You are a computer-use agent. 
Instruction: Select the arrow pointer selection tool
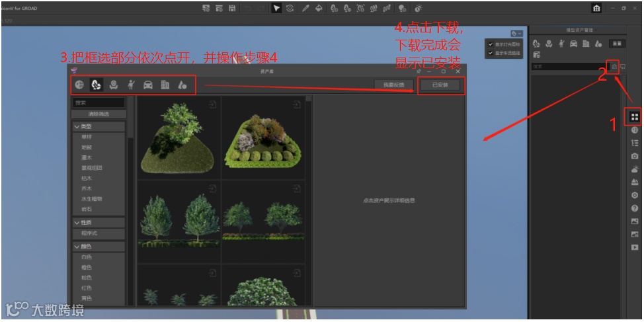point(277,8)
